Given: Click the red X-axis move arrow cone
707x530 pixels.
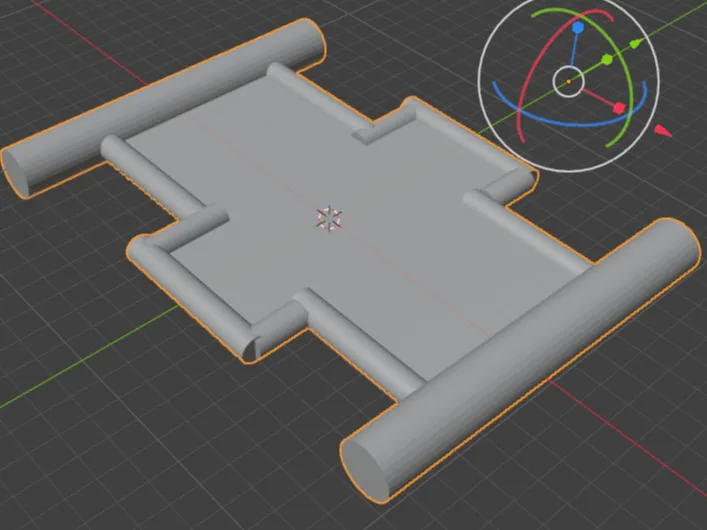Looking at the screenshot, I should pyautogui.click(x=662, y=131).
